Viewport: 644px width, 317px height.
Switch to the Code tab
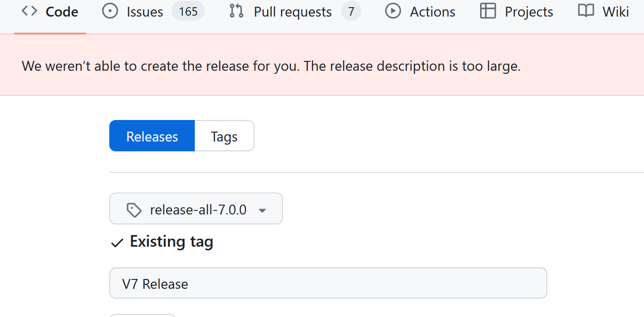pos(62,11)
